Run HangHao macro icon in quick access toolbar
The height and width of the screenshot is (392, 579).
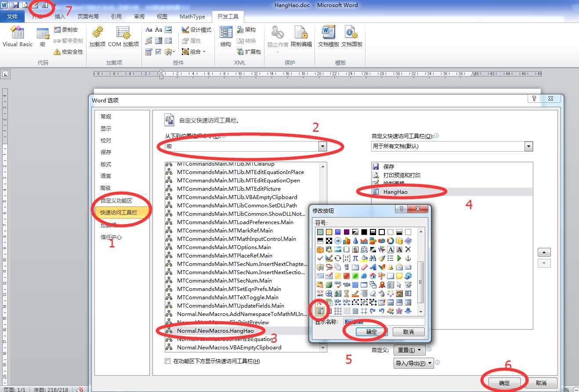pos(44,5)
